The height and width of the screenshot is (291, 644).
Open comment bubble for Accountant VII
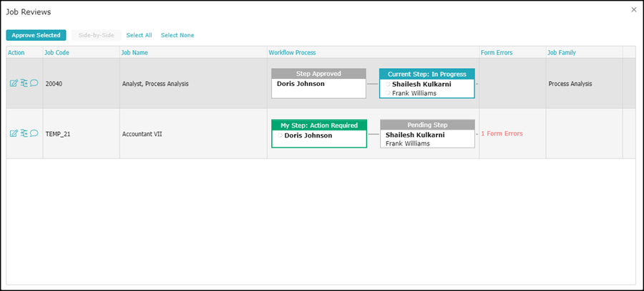point(34,133)
